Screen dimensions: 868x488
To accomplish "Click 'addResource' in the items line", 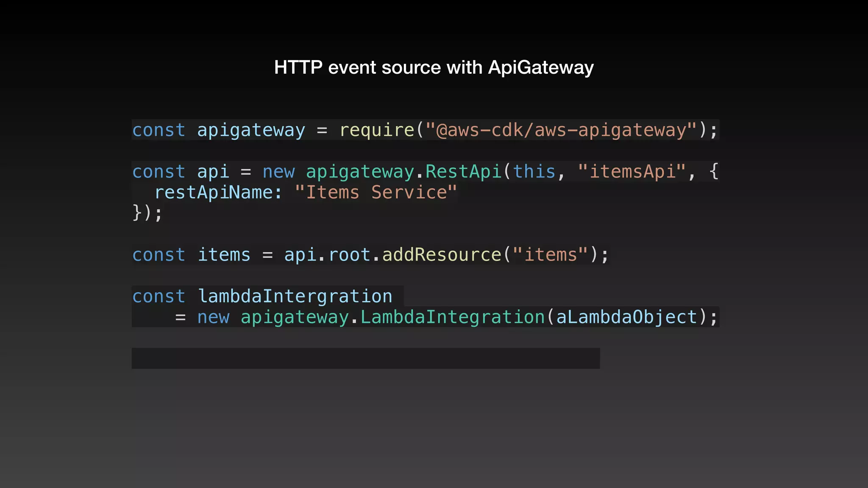I will (x=442, y=255).
